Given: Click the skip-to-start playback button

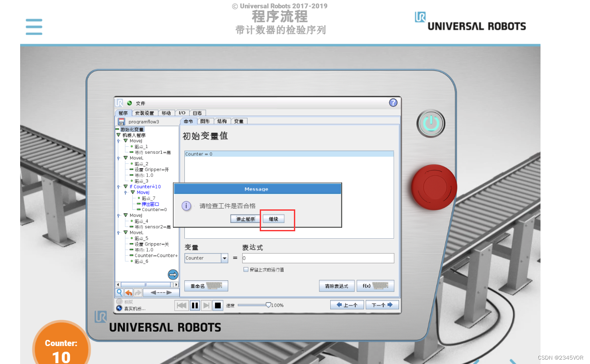Looking at the screenshot, I should [181, 305].
